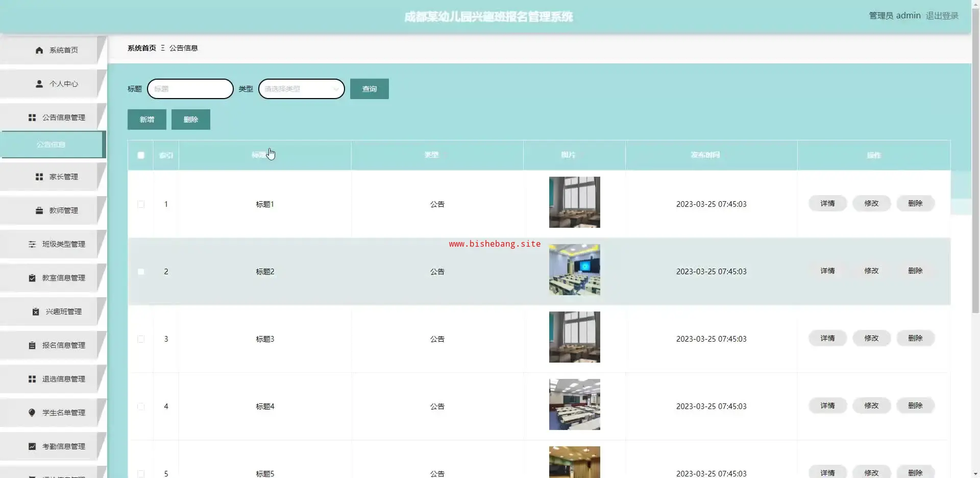Screen dimensions: 980x478
Task: Click the home icon beside 系统首页
Action: [x=39, y=50]
